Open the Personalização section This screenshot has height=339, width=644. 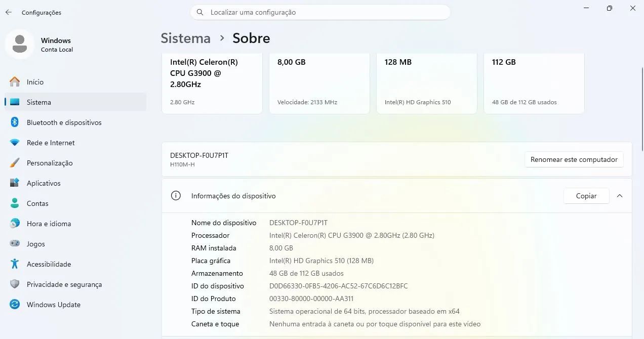coord(75,163)
